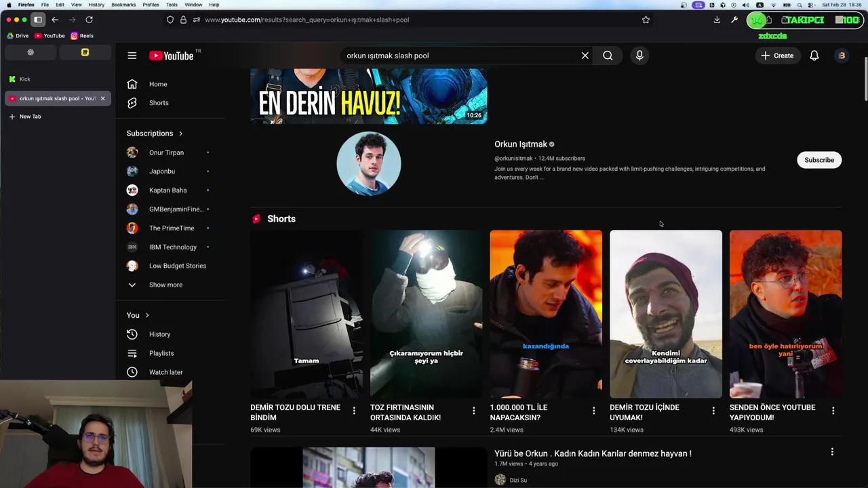868x488 pixels.
Task: Expand the Subscriptions section chevron
Action: coord(180,134)
